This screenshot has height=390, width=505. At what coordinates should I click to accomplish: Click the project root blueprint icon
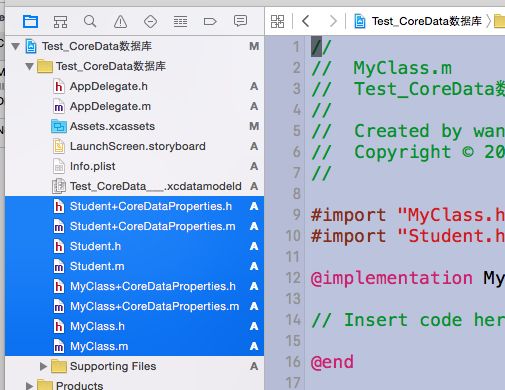[x=31, y=46]
